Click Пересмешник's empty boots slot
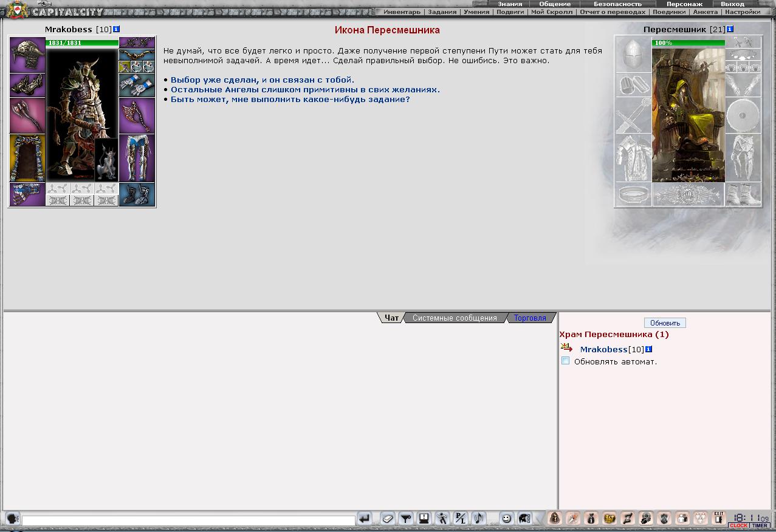Screen dimensions: 776x532 [743, 194]
